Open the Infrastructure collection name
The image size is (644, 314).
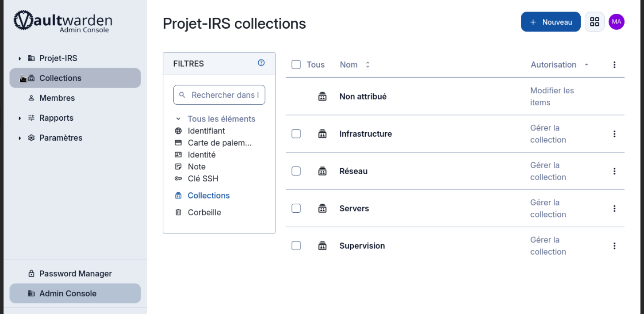[x=365, y=134]
